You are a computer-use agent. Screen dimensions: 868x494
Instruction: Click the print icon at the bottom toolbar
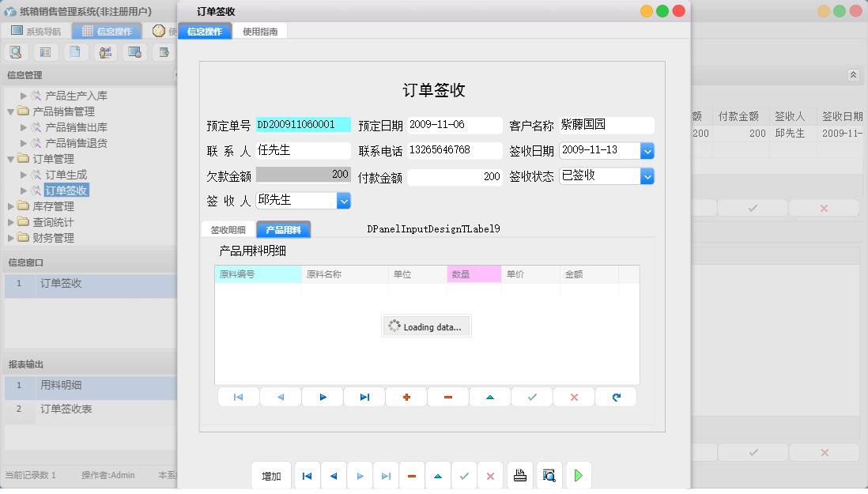[520, 475]
